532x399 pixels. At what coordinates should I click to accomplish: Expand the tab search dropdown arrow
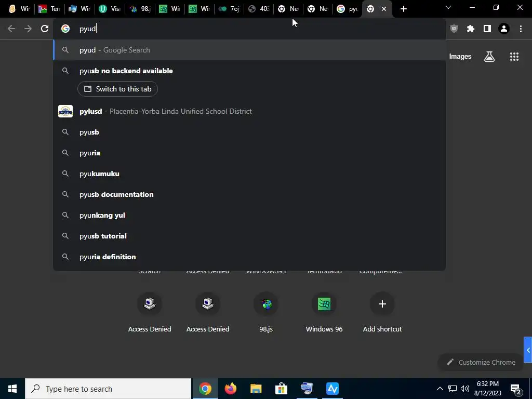click(x=448, y=7)
